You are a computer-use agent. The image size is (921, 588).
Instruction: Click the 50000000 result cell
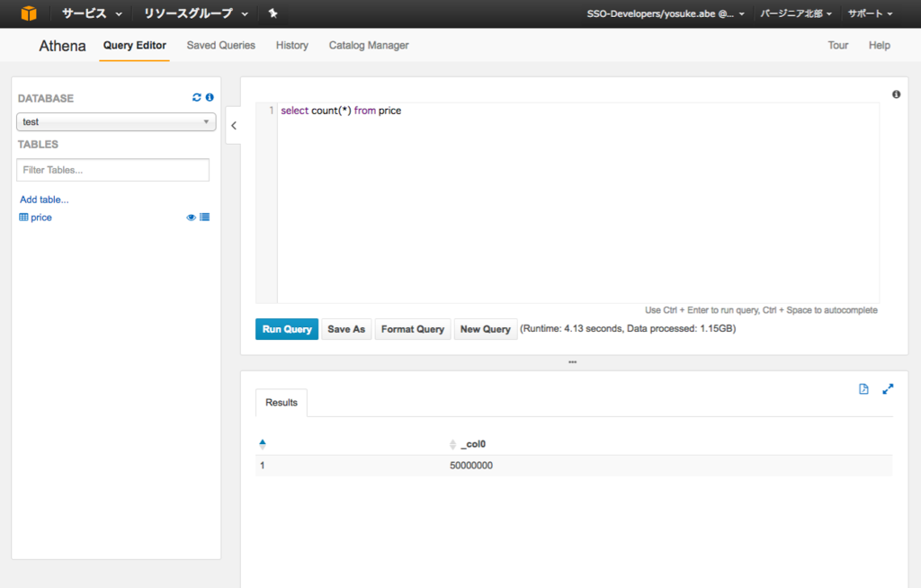(471, 465)
